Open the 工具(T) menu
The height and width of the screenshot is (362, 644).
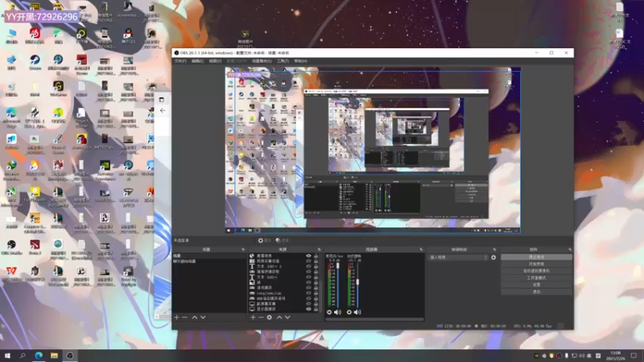point(283,61)
